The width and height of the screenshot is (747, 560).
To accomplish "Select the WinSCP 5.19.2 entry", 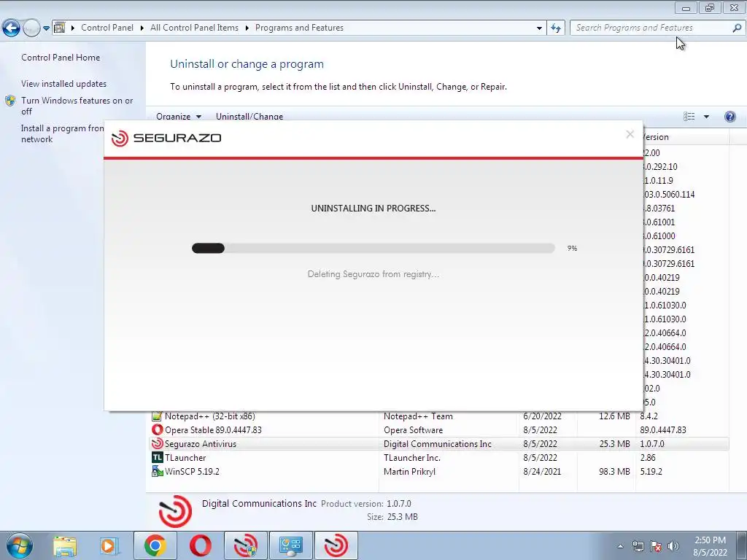I will [x=438, y=472].
